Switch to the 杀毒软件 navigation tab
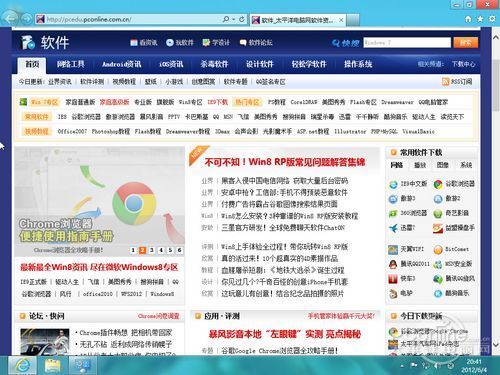 tap(214, 64)
